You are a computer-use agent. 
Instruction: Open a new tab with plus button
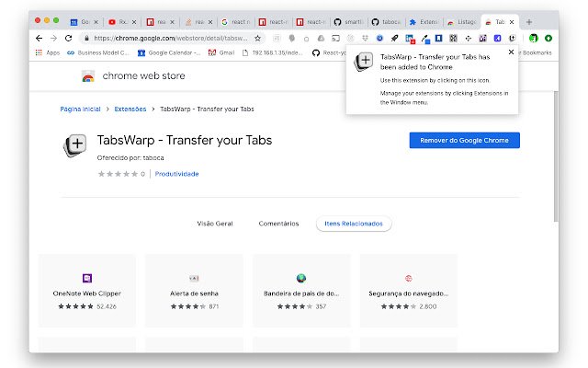tap(529, 22)
